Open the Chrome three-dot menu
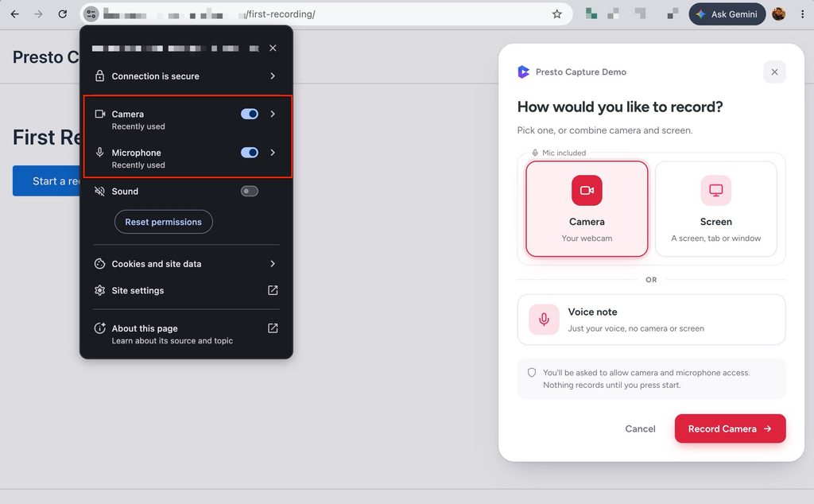 (x=802, y=14)
